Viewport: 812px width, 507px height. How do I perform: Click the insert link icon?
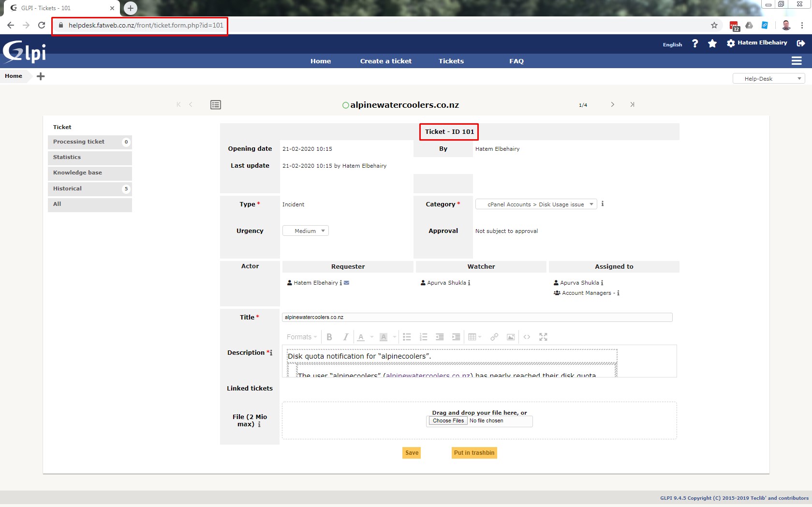pyautogui.click(x=494, y=337)
